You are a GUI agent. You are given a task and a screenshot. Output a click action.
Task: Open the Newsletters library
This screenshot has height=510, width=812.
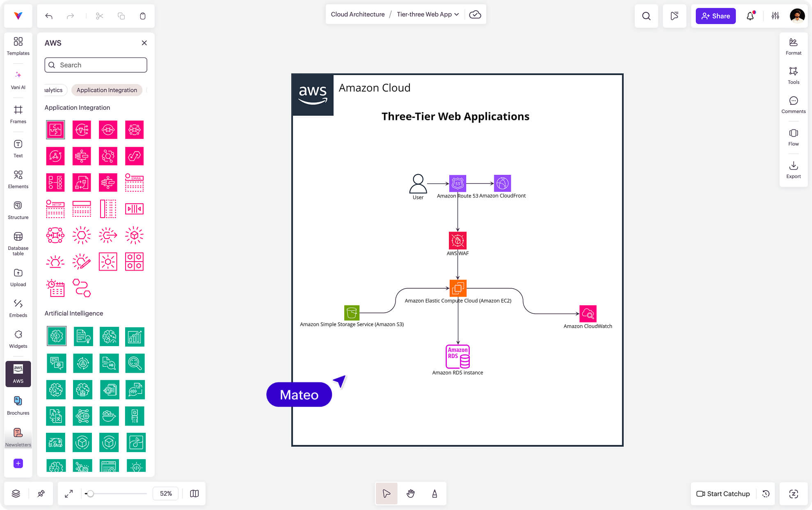[18, 438]
